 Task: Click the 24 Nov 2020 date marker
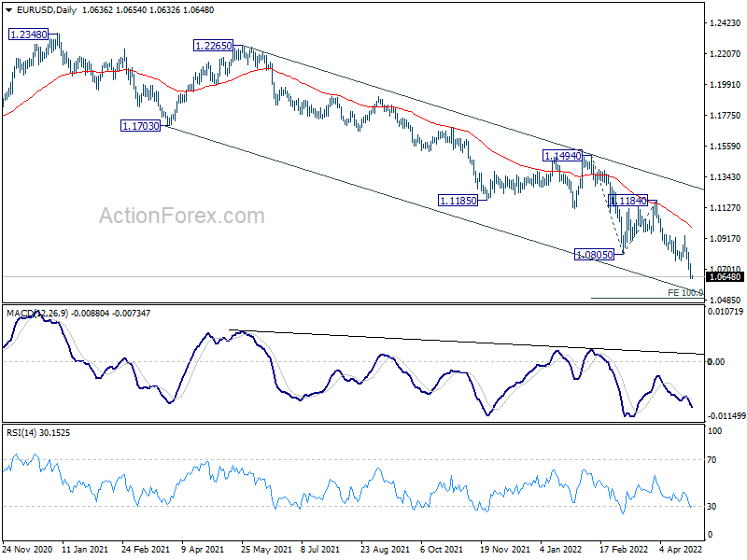(x=28, y=549)
